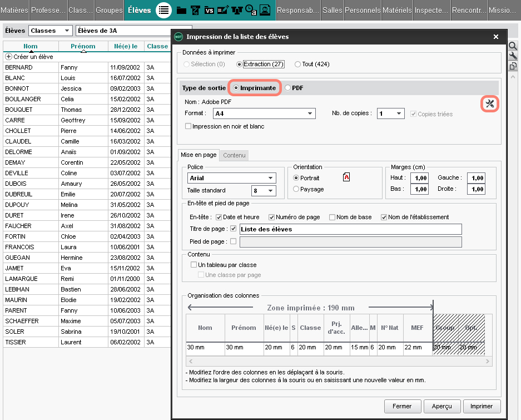The height and width of the screenshot is (420, 521).
Task: Toggle Date et heure header checkbox
Action: tap(219, 217)
